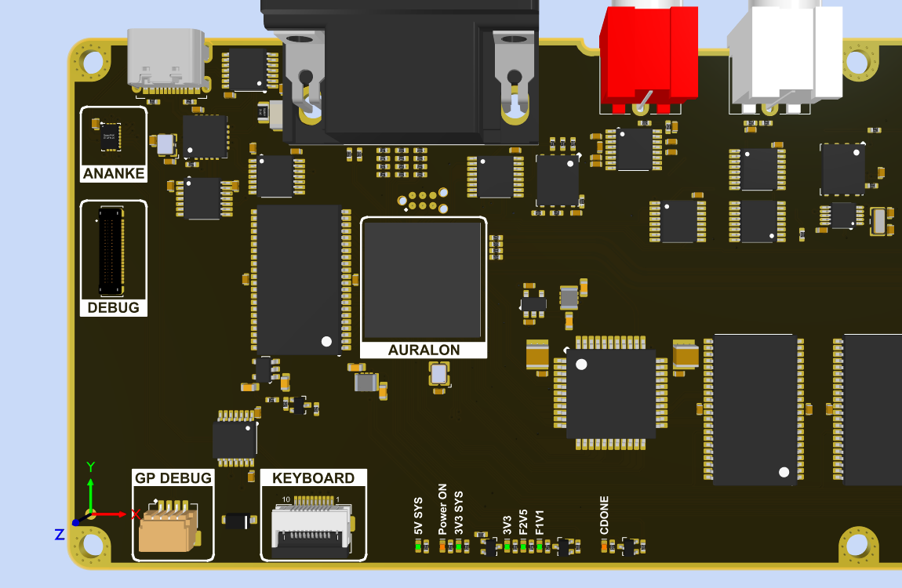Image resolution: width=902 pixels, height=588 pixels.
Task: Select the orange Power ON LED
Action: [x=443, y=546]
